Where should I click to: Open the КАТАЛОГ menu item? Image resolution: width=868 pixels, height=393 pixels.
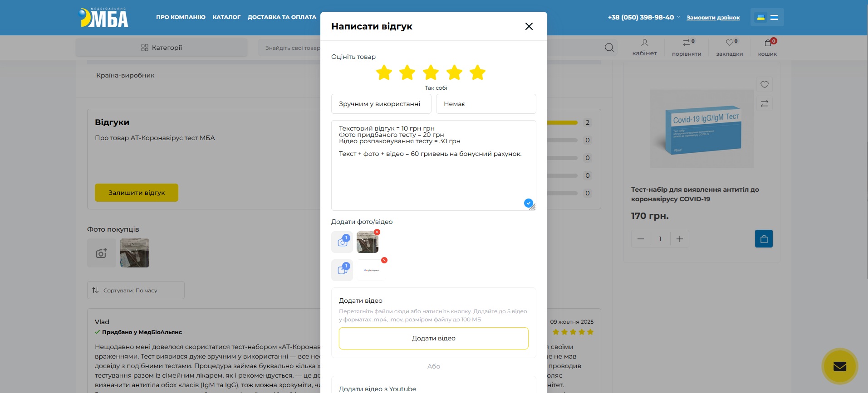(226, 17)
